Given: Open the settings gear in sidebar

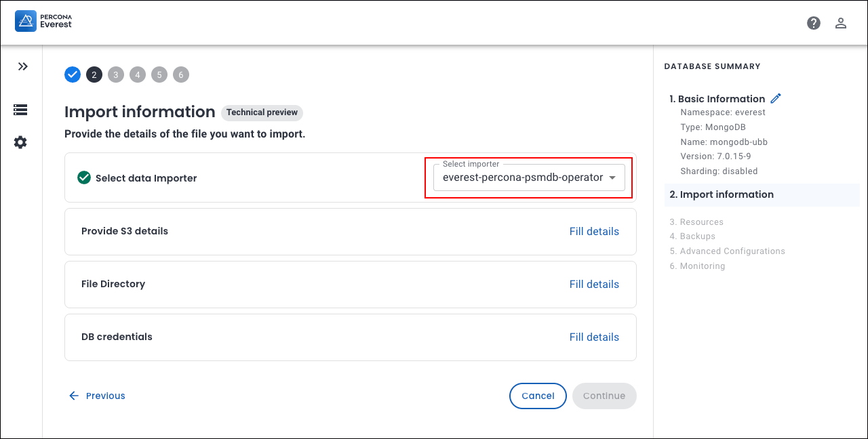Looking at the screenshot, I should 20,142.
